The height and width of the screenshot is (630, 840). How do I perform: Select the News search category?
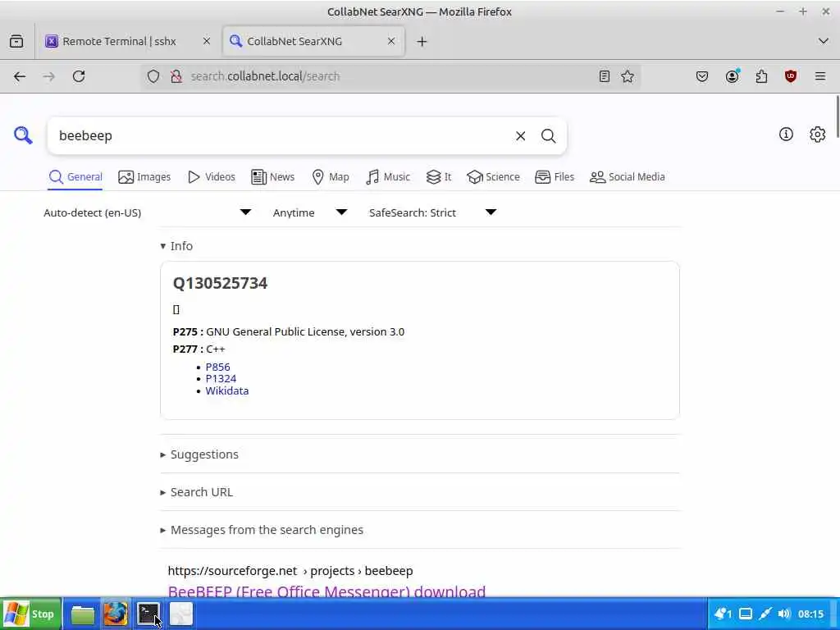click(x=272, y=177)
